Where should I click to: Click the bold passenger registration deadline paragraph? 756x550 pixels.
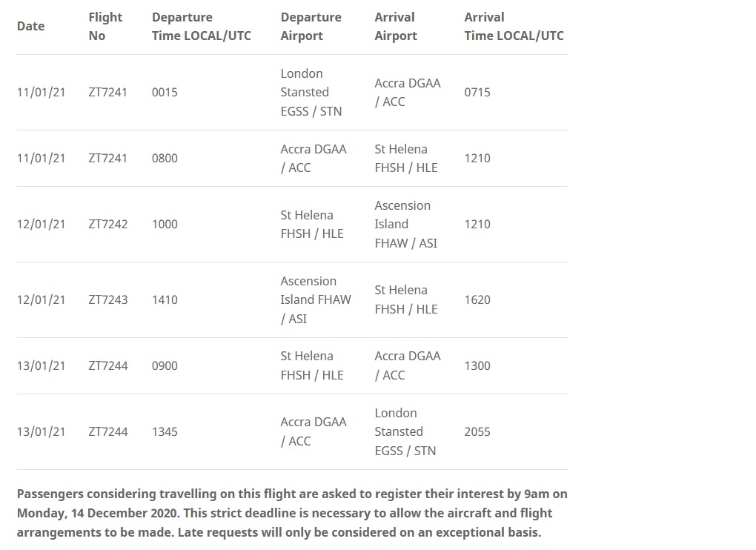pos(292,513)
